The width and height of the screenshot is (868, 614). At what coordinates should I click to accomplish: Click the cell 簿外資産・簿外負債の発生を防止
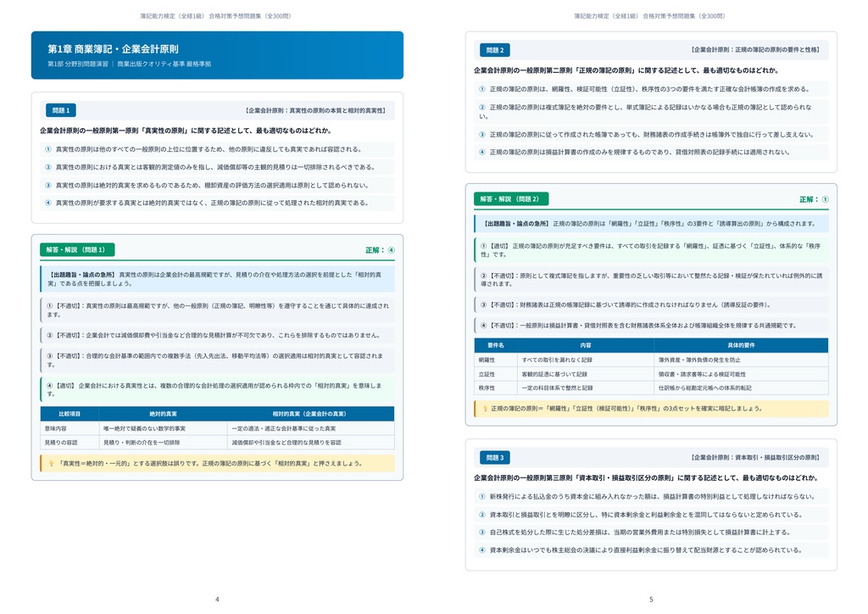[x=741, y=360]
